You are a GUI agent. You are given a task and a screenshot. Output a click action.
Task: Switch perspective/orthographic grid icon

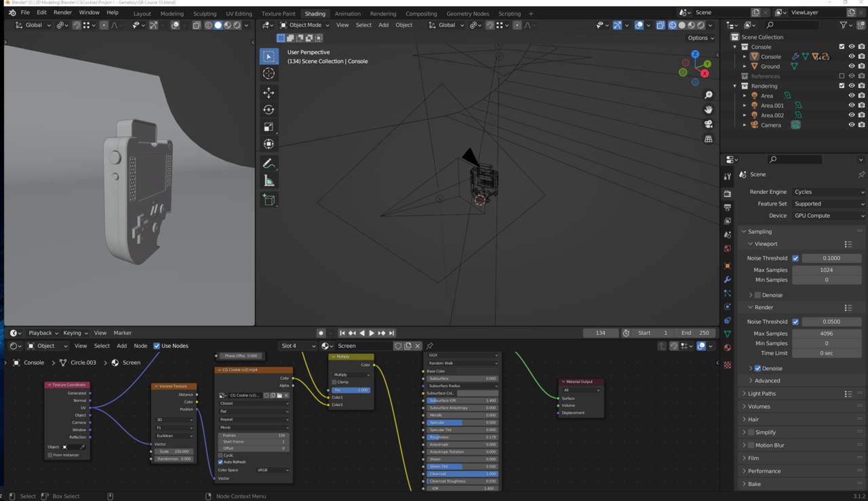709,139
